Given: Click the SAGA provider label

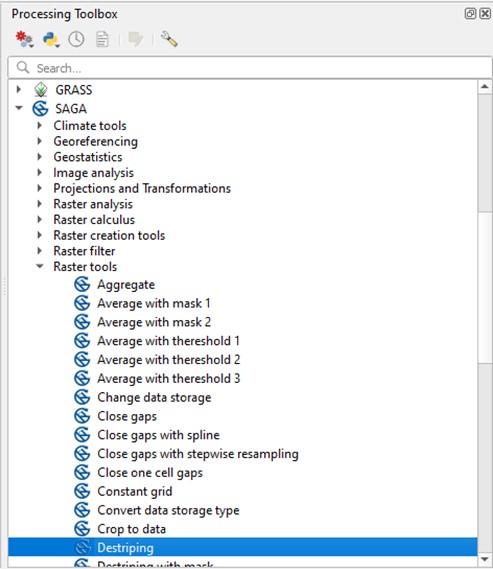Looking at the screenshot, I should click(71, 109).
